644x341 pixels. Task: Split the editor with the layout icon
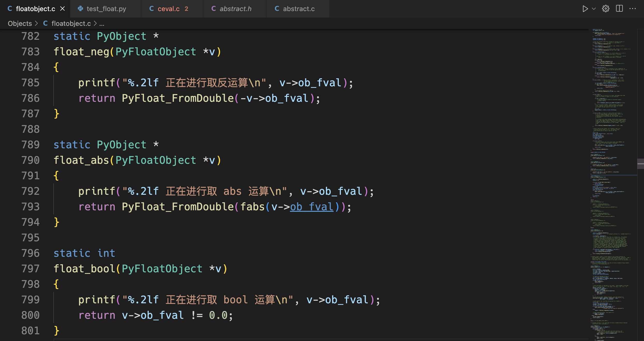click(x=619, y=9)
